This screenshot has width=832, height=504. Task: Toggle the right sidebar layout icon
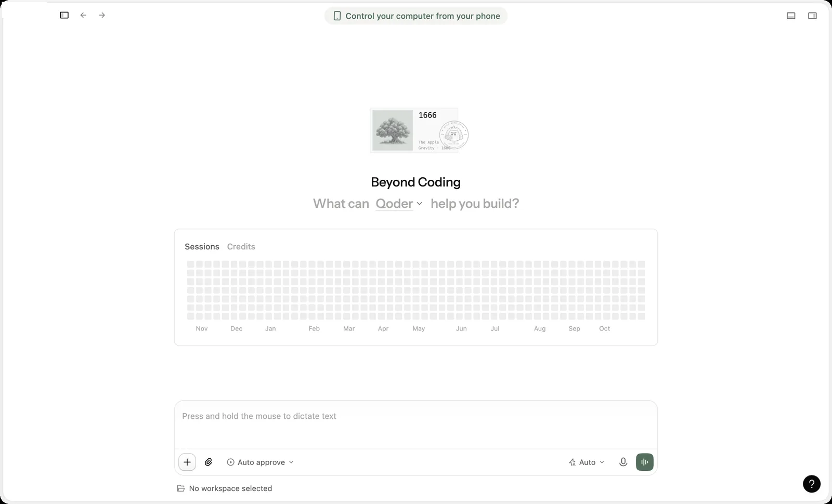tap(812, 16)
